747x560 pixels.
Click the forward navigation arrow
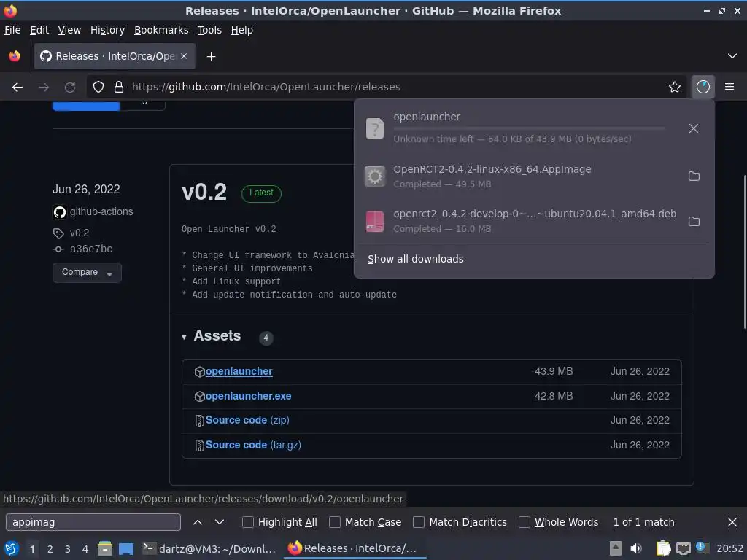pos(44,87)
